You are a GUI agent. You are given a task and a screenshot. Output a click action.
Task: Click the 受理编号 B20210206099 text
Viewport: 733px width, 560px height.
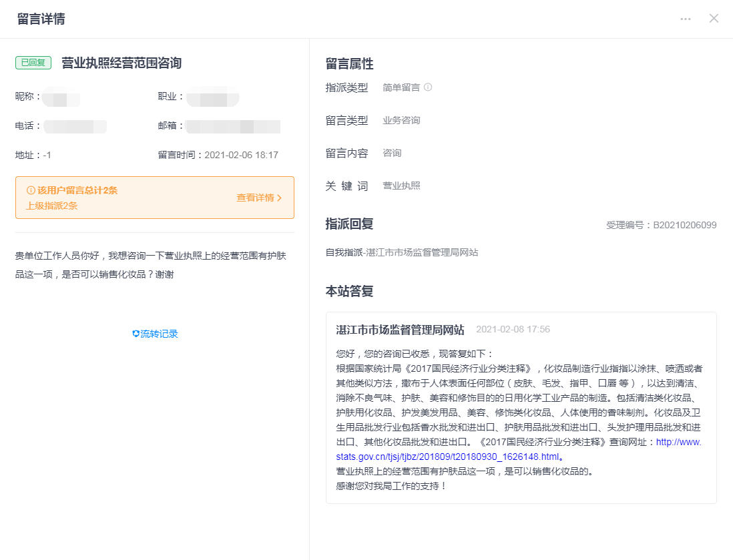pyautogui.click(x=661, y=225)
